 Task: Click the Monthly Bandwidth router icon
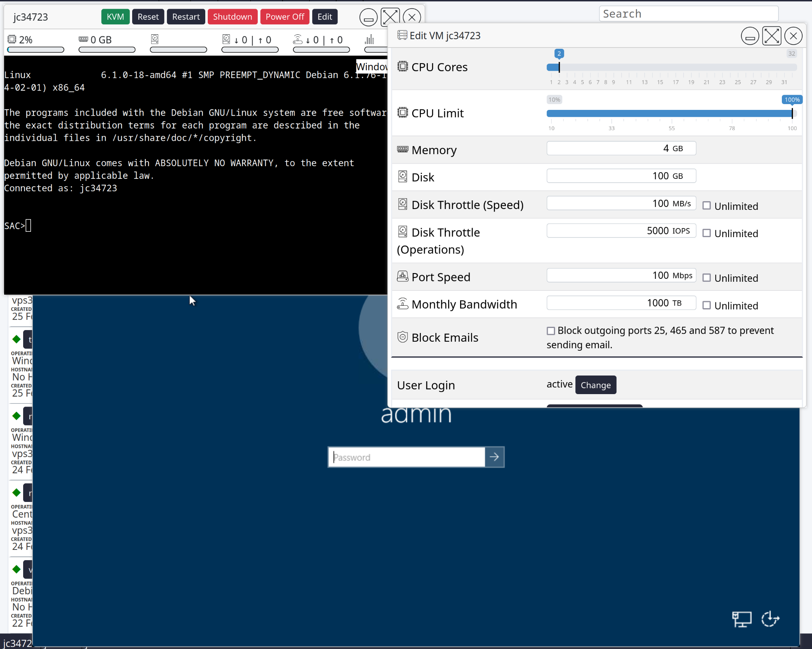[403, 304]
